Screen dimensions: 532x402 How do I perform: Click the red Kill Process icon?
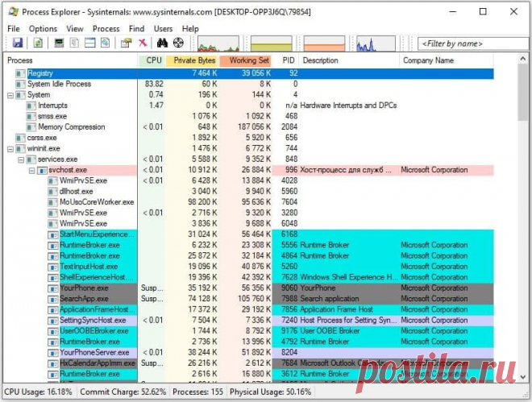click(x=143, y=43)
